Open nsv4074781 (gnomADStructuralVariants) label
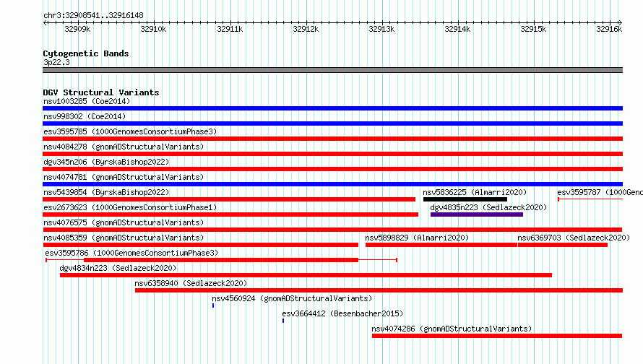This screenshot has width=643, height=364. coord(124,177)
